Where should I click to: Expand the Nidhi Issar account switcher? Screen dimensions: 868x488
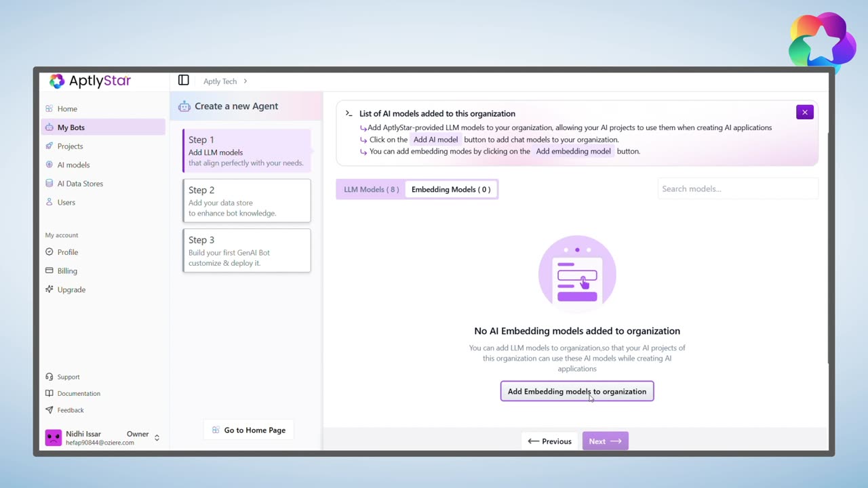coord(157,438)
